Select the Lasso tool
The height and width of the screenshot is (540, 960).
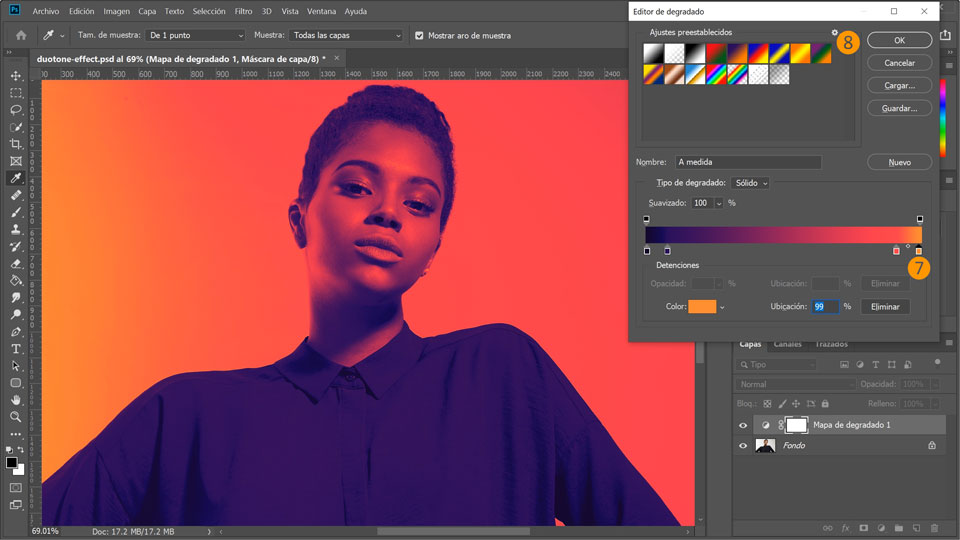pyautogui.click(x=16, y=110)
